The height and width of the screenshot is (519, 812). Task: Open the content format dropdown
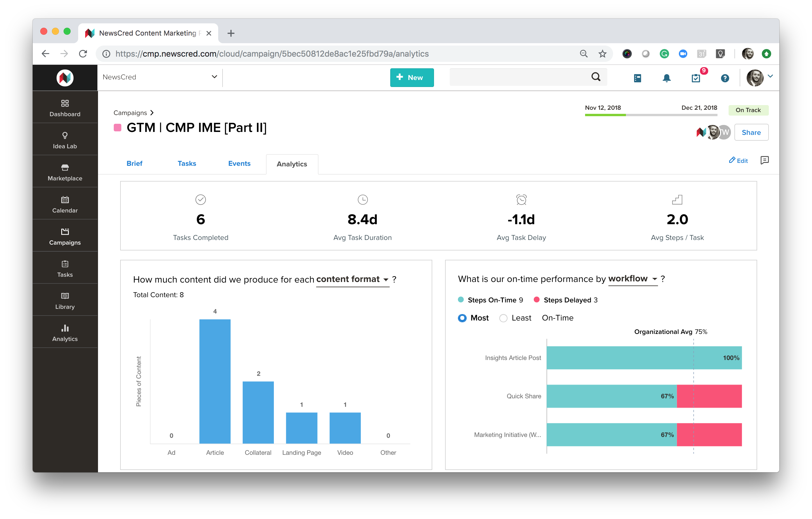coord(353,279)
